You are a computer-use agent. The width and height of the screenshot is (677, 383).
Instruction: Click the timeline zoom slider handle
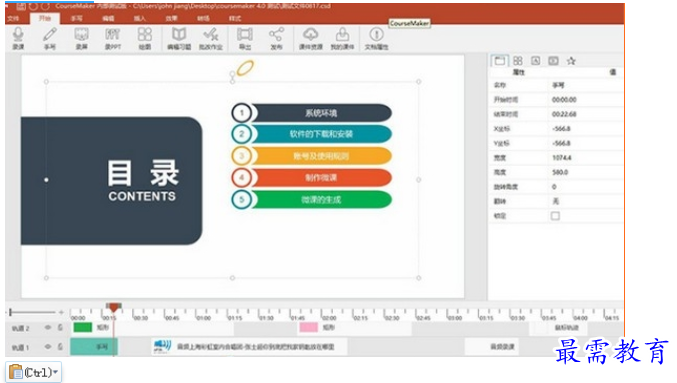pyautogui.click(x=10, y=312)
